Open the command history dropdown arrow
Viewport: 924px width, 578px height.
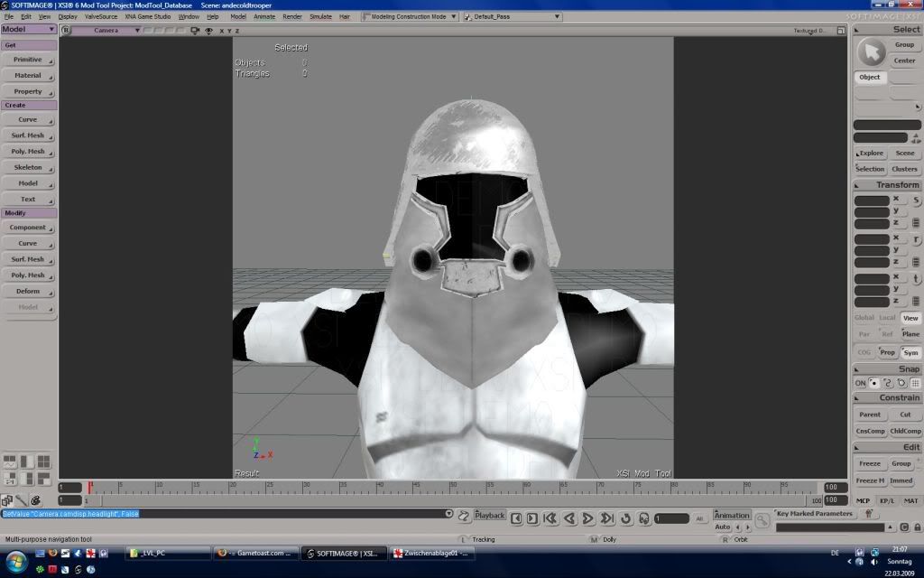(448, 514)
